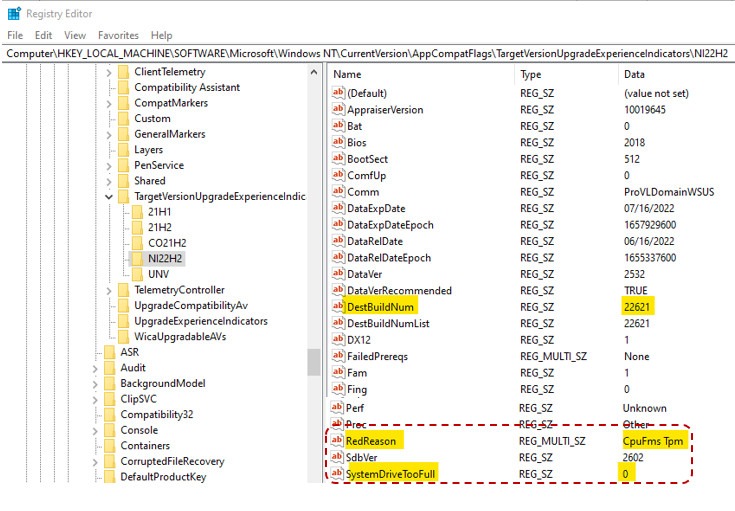Open the Favorites menu
Viewport: 735px width, 511px height.
click(x=118, y=35)
